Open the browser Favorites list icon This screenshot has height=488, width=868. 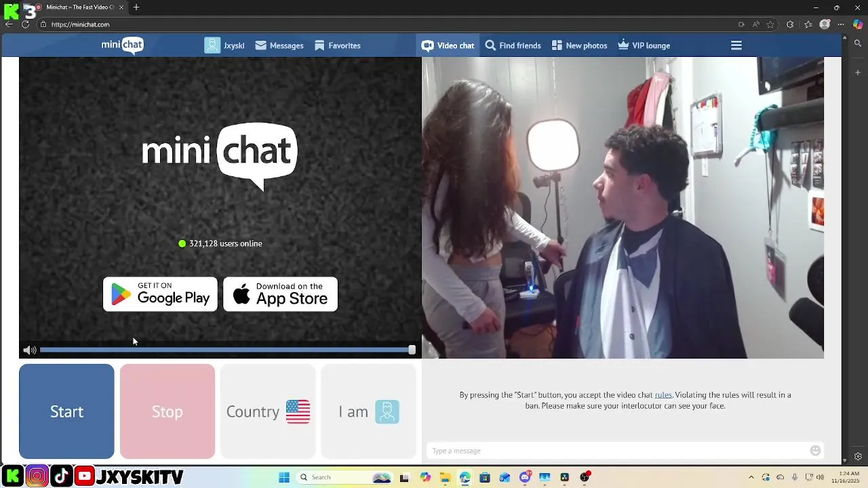[808, 24]
